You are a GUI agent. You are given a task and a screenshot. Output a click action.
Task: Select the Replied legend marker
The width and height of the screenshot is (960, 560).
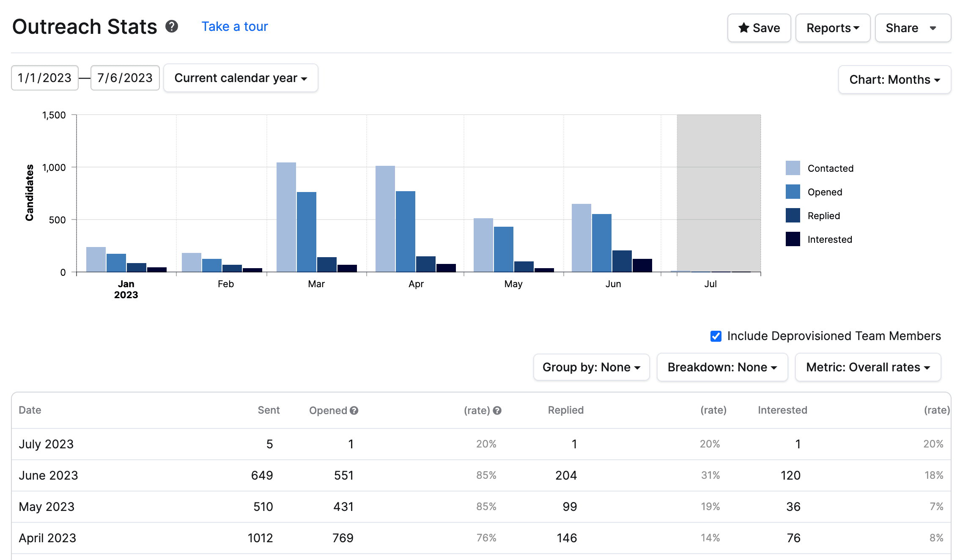coord(793,215)
